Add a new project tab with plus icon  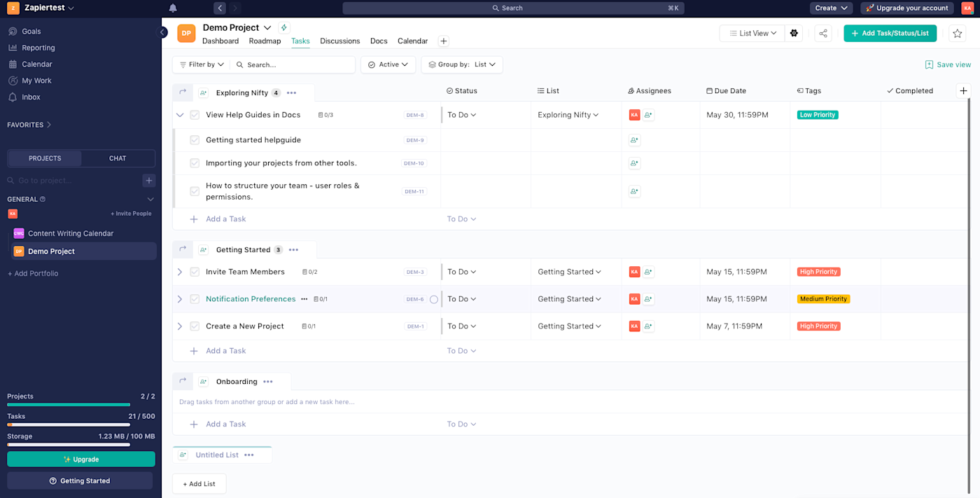(x=444, y=41)
